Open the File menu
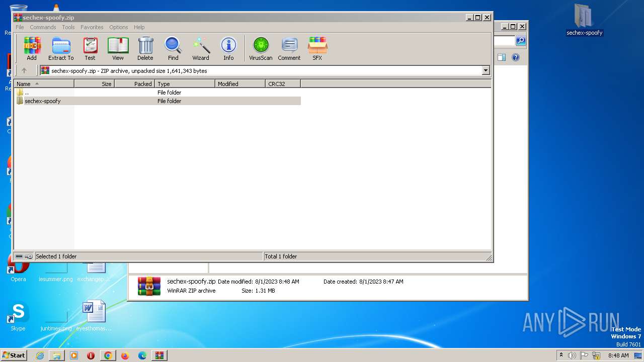Image resolution: width=644 pixels, height=362 pixels. point(20,27)
